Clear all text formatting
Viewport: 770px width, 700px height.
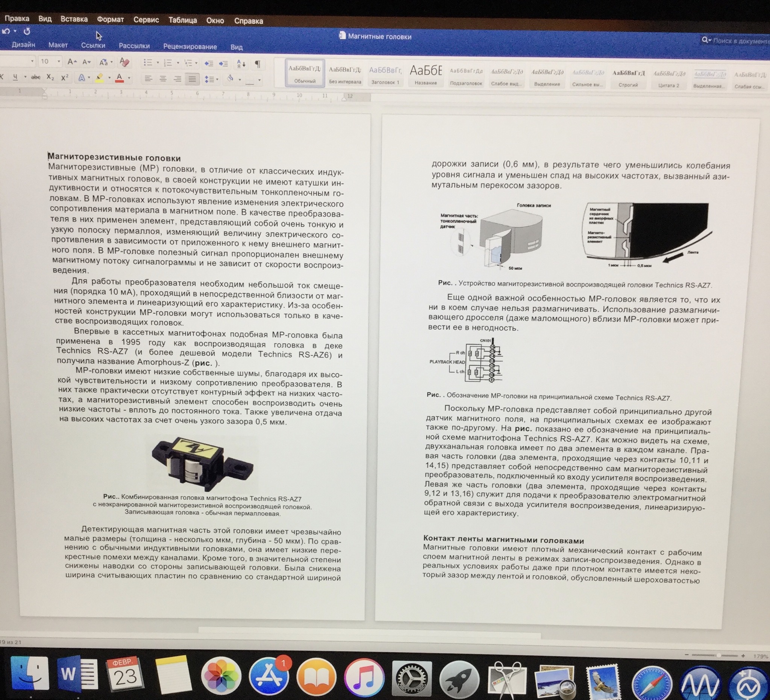click(124, 62)
